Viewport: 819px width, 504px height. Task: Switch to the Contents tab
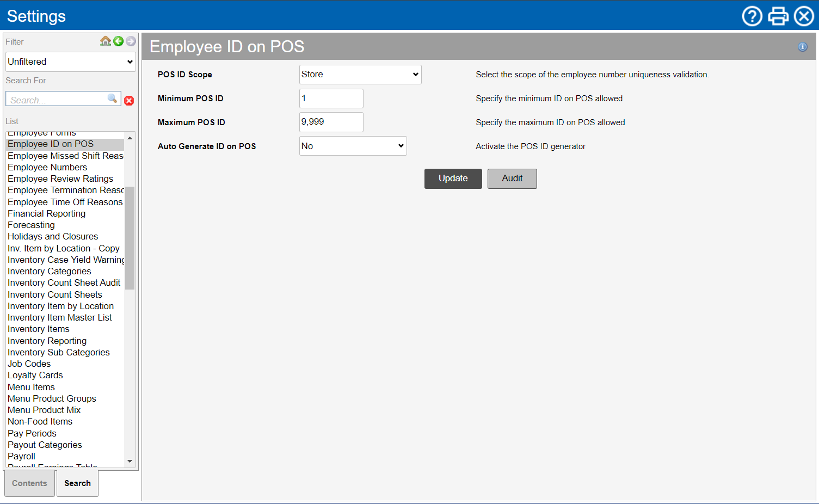click(x=29, y=483)
